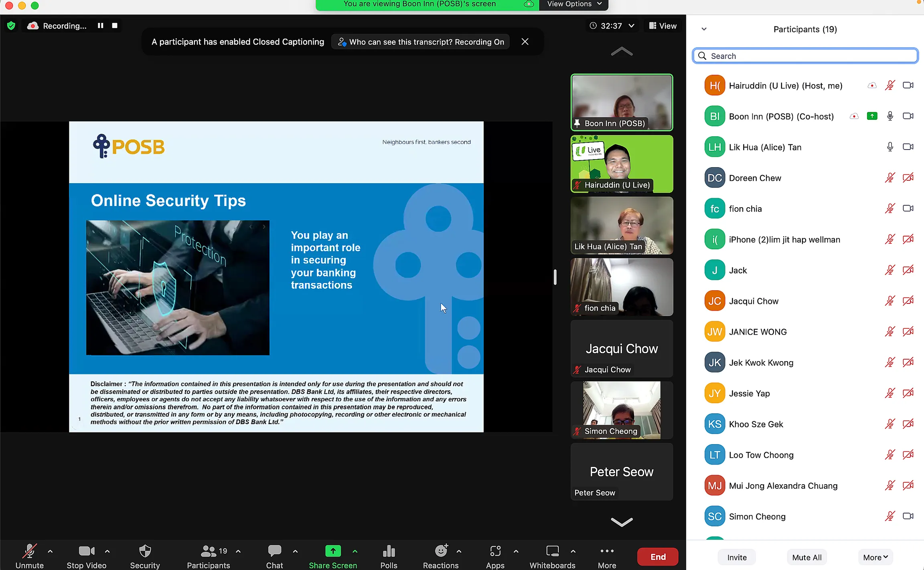Open the Reactions smiley icon
The height and width of the screenshot is (570, 924).
(x=441, y=551)
